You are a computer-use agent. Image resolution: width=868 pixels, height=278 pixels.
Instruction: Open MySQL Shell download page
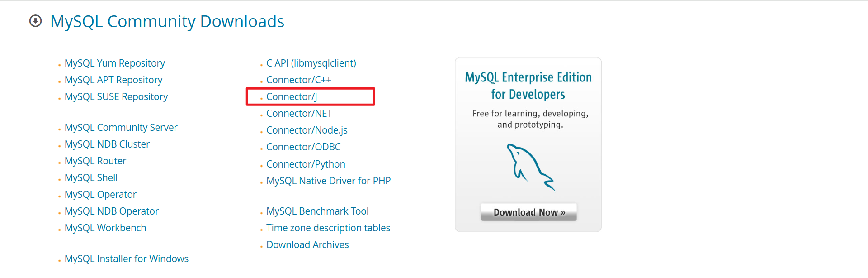[x=91, y=178]
